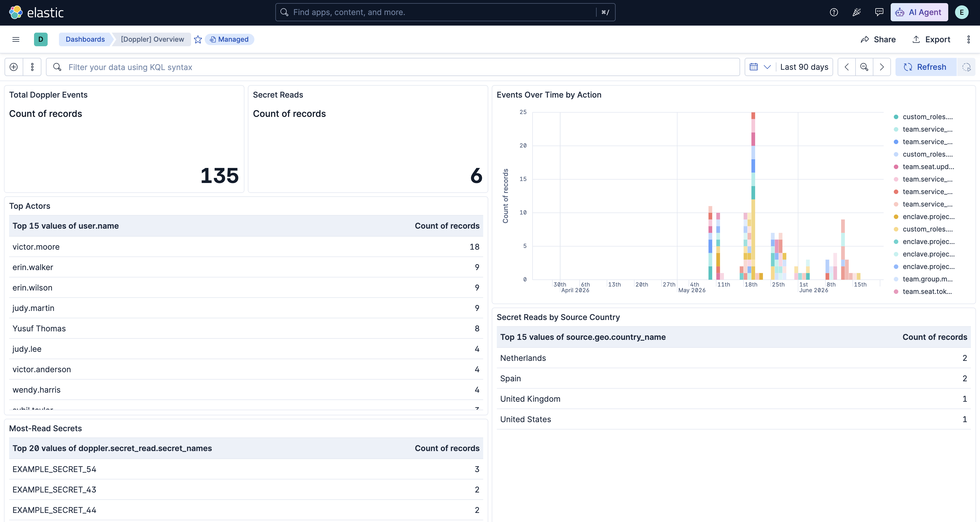
Task: Sort Top Actors by user.name column
Action: tap(66, 226)
